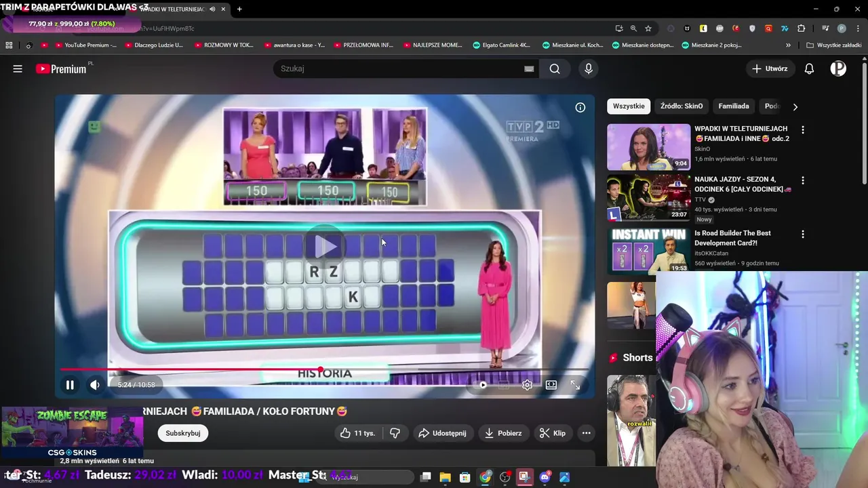Mute the video volume icon
Viewport: 868px width, 488px height.
(x=95, y=385)
